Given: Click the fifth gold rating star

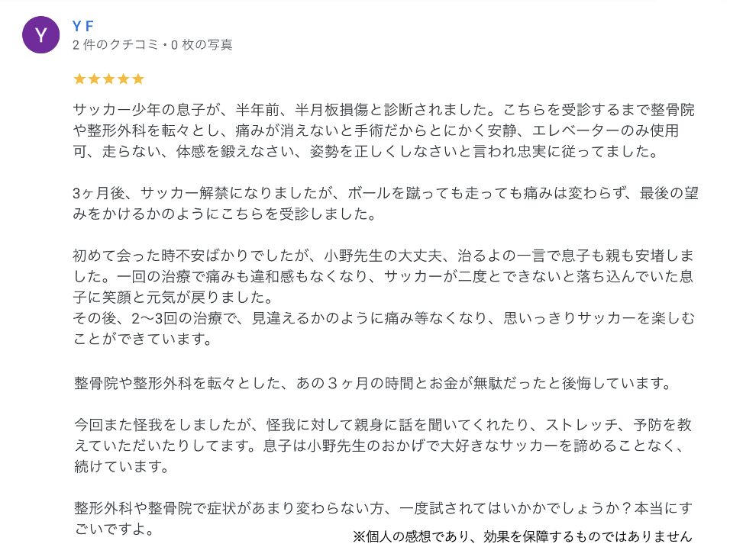Looking at the screenshot, I should tap(137, 79).
